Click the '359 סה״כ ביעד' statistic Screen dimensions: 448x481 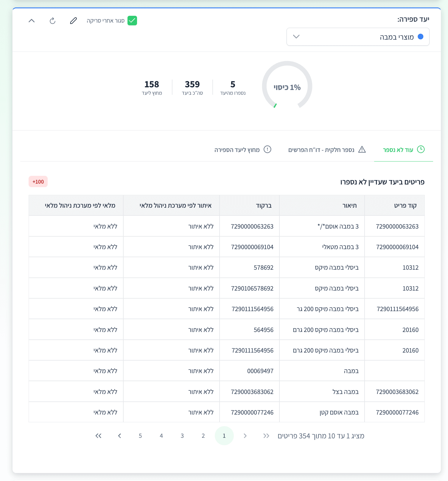point(192,87)
